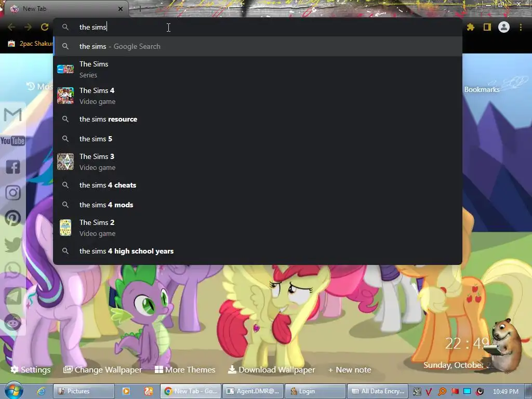Open the WhatsApp sidebar shortcut
The height and width of the screenshot is (399, 532).
tap(13, 271)
